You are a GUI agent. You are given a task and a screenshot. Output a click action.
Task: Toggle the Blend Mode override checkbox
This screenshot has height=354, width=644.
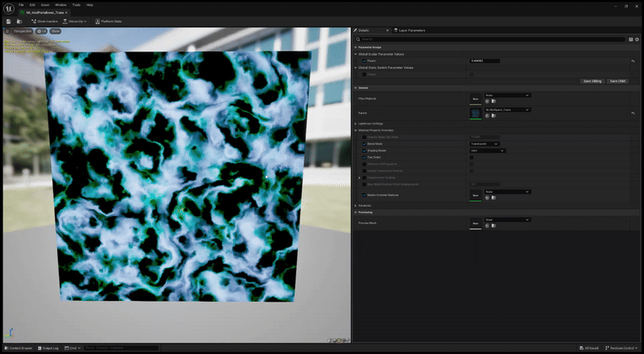click(365, 144)
